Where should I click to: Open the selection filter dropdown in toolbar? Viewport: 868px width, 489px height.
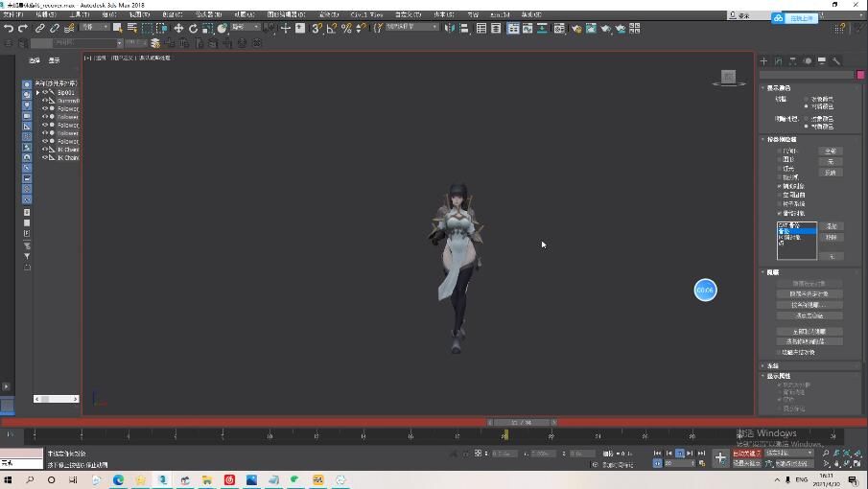pyautogui.click(x=95, y=27)
